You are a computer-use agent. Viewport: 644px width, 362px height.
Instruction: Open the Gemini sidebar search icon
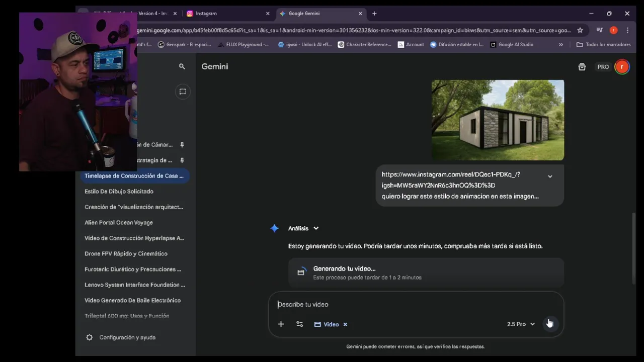click(x=182, y=66)
